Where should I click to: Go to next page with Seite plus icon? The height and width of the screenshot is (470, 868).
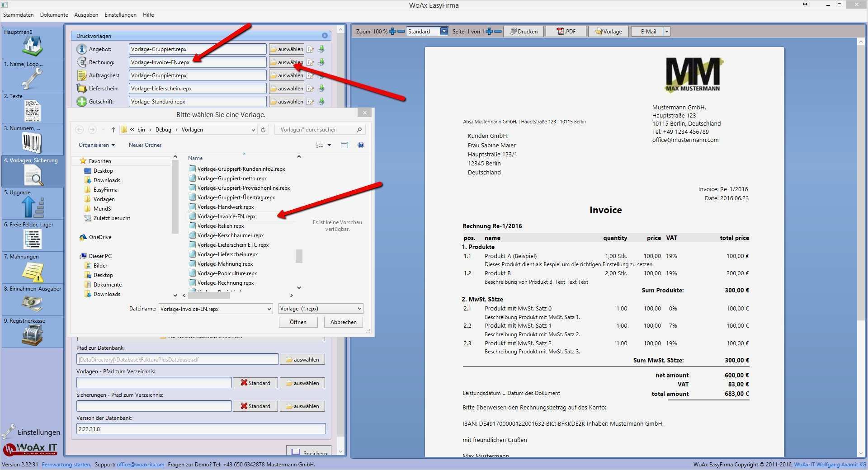[x=489, y=31]
